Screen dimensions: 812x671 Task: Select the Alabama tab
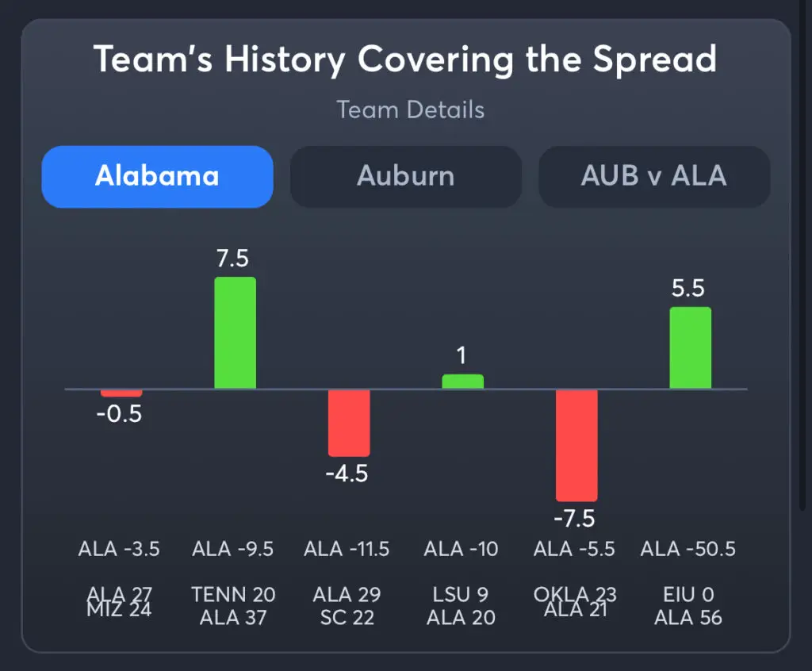click(x=156, y=176)
